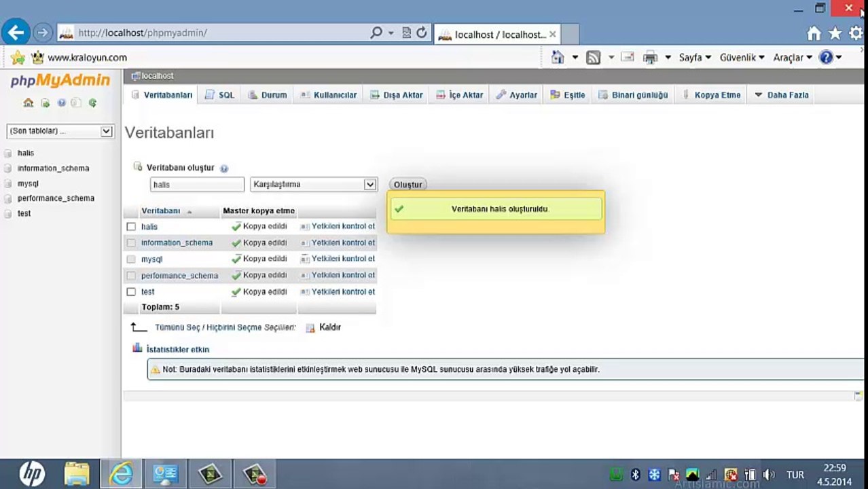The height and width of the screenshot is (489, 868).
Task: Open the Binari günlüğü tab
Action: 633,95
